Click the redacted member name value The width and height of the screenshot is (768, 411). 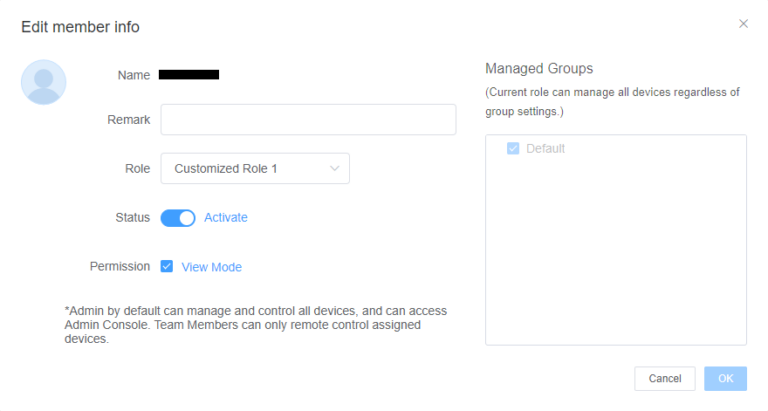click(189, 75)
